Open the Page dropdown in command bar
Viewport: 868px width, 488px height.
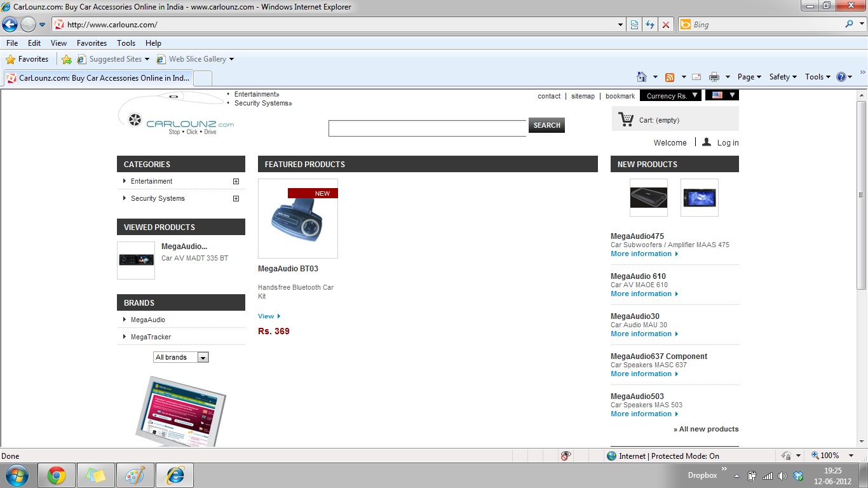point(749,77)
